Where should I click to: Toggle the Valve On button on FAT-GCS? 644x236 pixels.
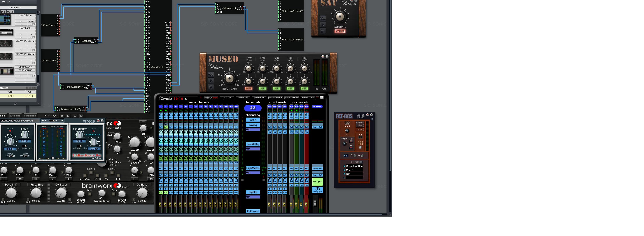point(351,141)
